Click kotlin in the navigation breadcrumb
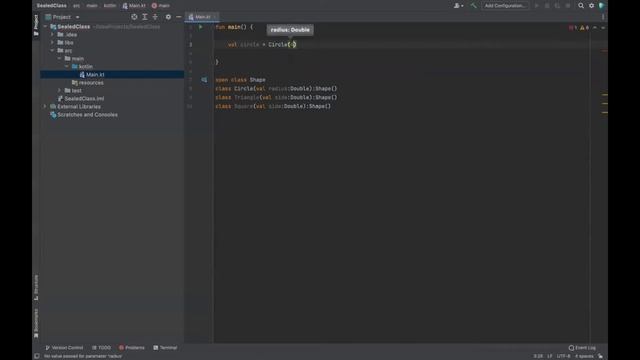The width and height of the screenshot is (640, 360). tap(110, 6)
